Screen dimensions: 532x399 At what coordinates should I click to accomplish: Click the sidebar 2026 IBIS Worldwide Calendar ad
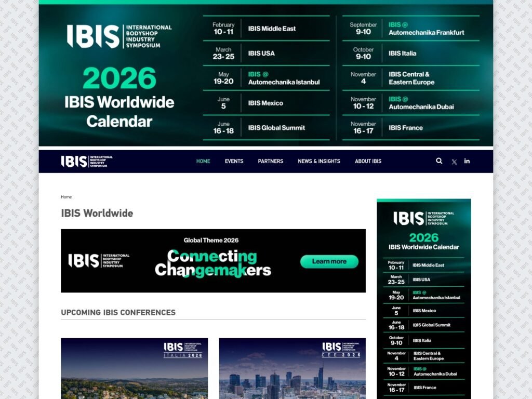[424, 299]
